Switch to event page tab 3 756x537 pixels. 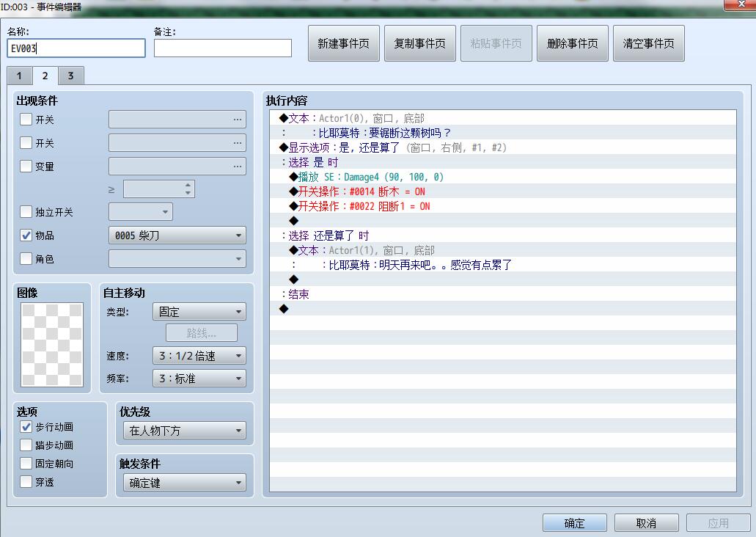click(71, 76)
